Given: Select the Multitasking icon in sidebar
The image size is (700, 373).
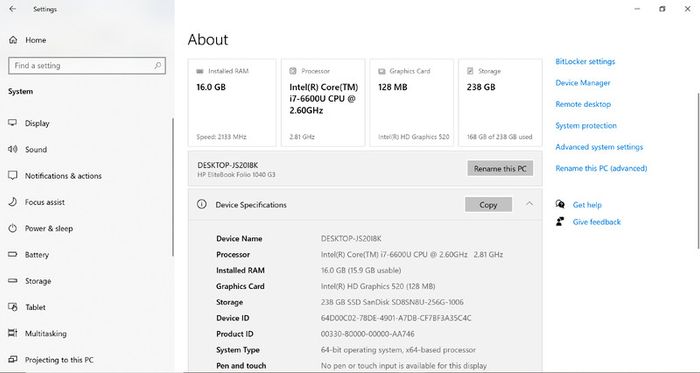Looking at the screenshot, I should [12, 333].
